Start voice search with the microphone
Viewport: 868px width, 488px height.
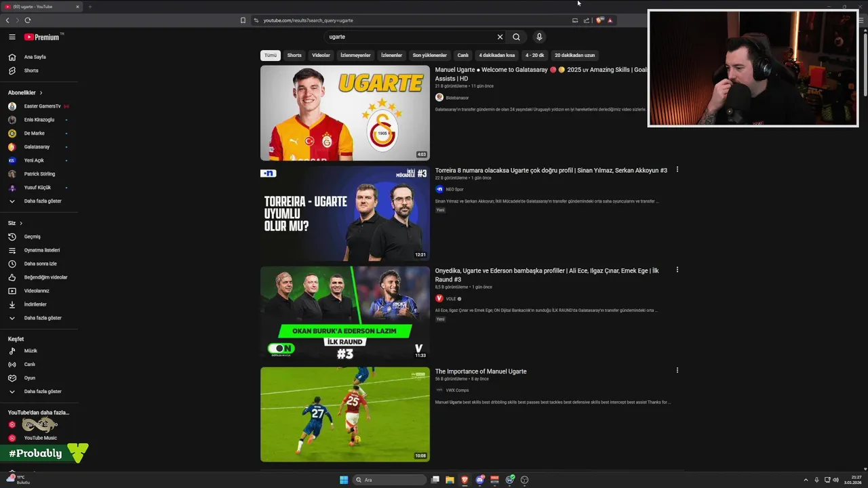539,37
